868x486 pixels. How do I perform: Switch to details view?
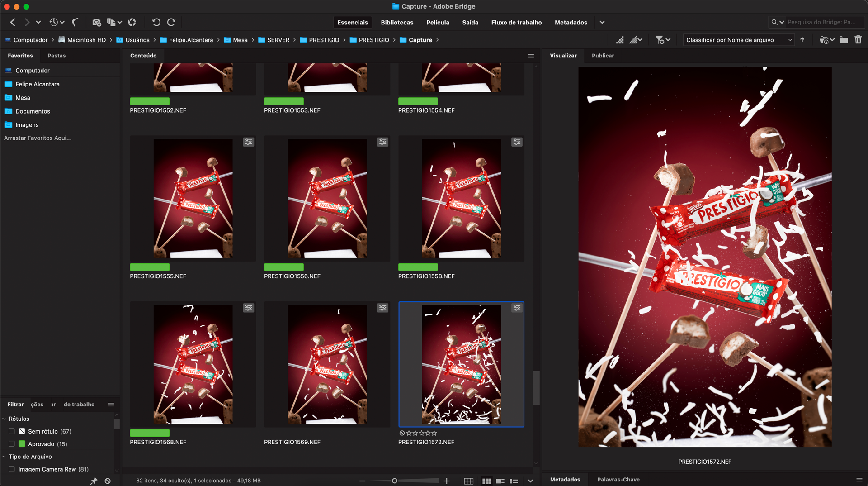500,481
